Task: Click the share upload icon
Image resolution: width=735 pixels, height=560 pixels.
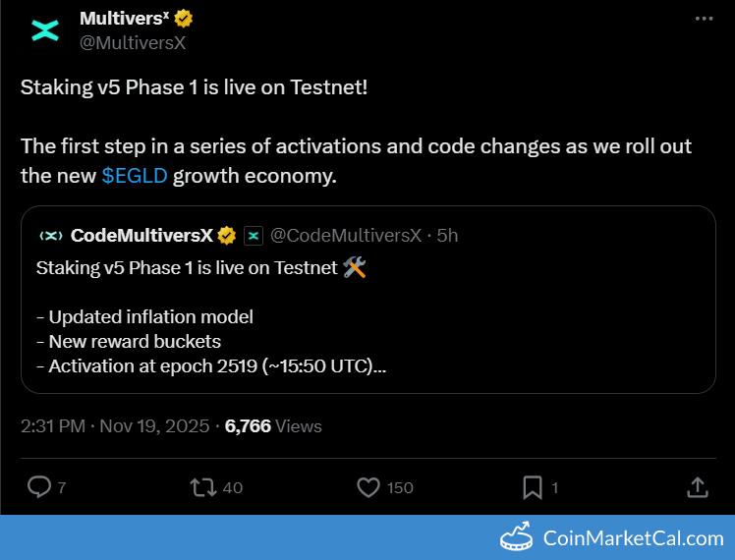Action: point(696,486)
